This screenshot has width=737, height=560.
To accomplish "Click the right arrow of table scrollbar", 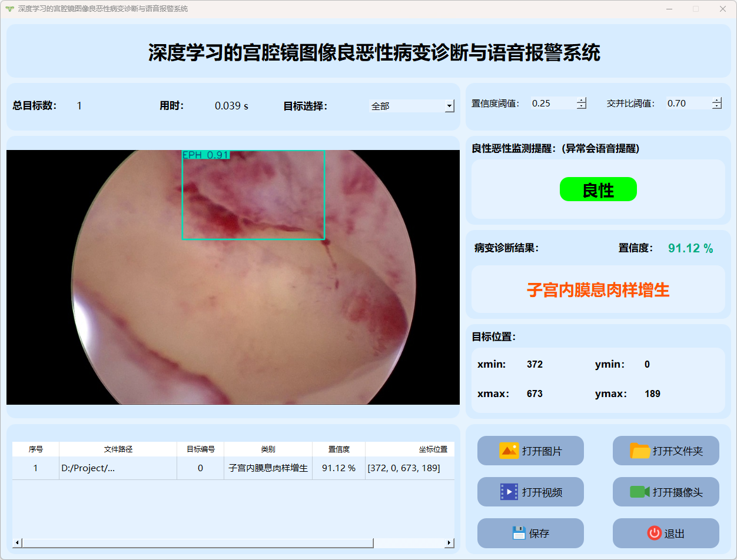I will [x=449, y=543].
